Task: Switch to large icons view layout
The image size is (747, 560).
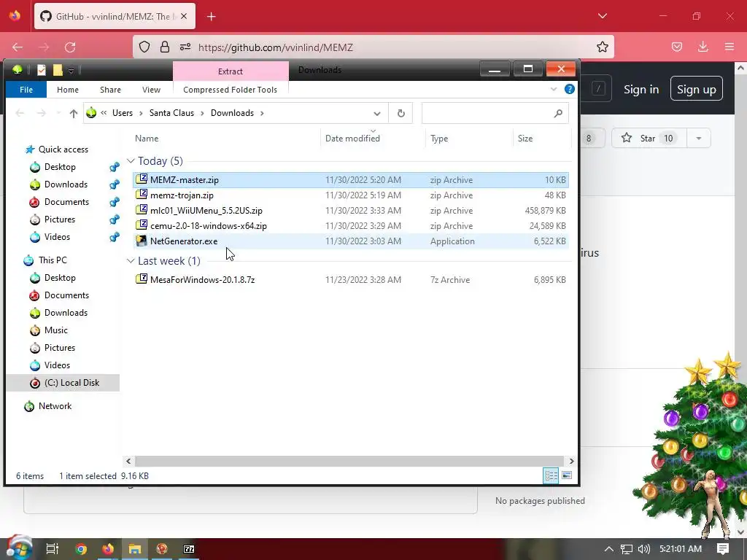Action: pyautogui.click(x=566, y=475)
